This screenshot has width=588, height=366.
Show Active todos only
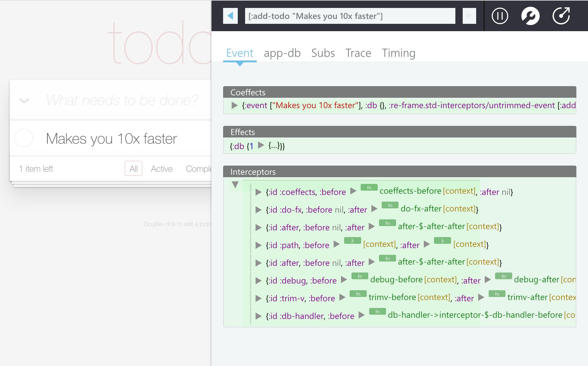[x=161, y=169]
